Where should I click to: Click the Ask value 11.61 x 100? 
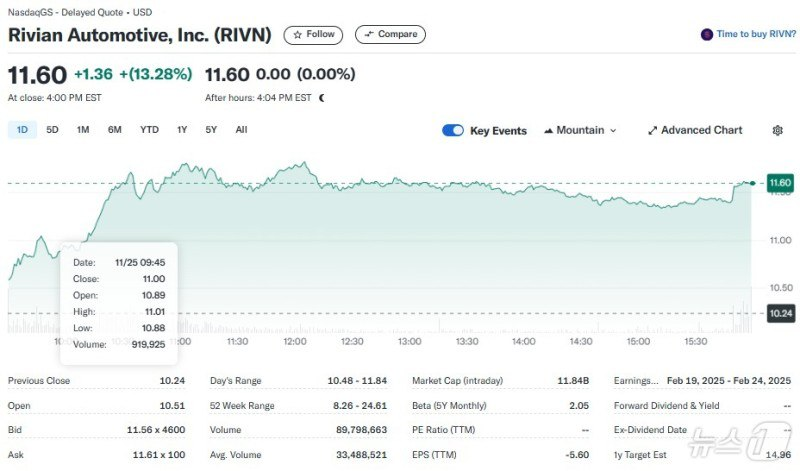[159, 455]
